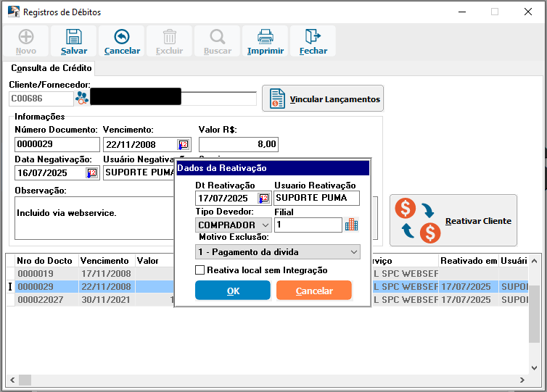The image size is (547, 392).
Task: Select grid row 0000019
Action: coord(268,273)
